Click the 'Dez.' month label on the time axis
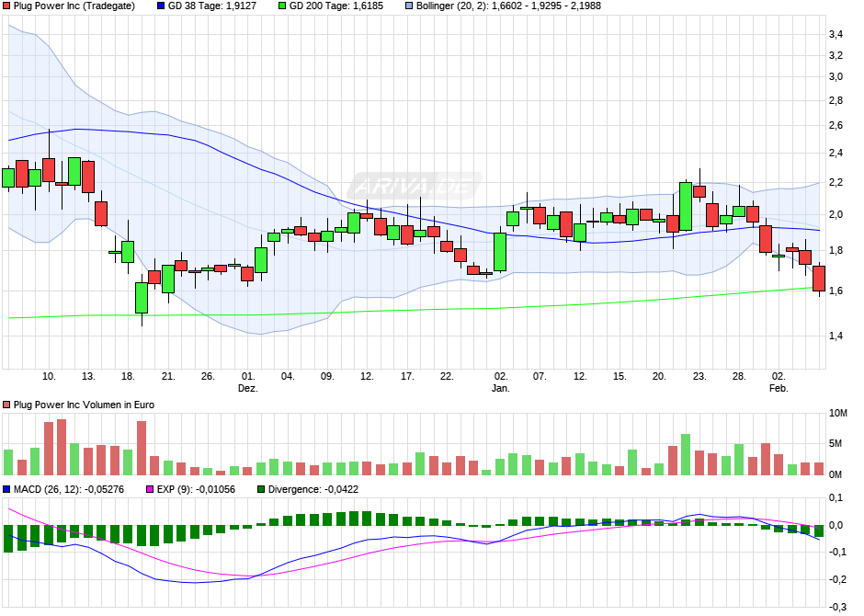The image size is (864, 616). [248, 388]
